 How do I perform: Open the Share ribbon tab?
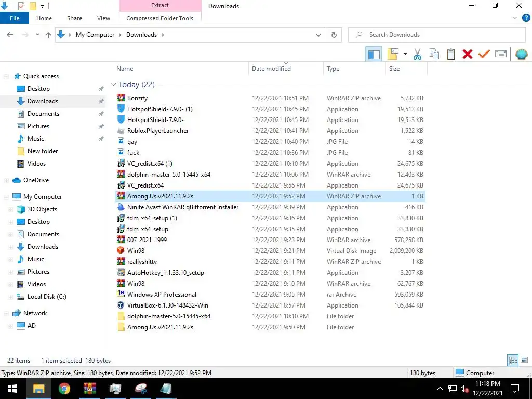pos(74,18)
